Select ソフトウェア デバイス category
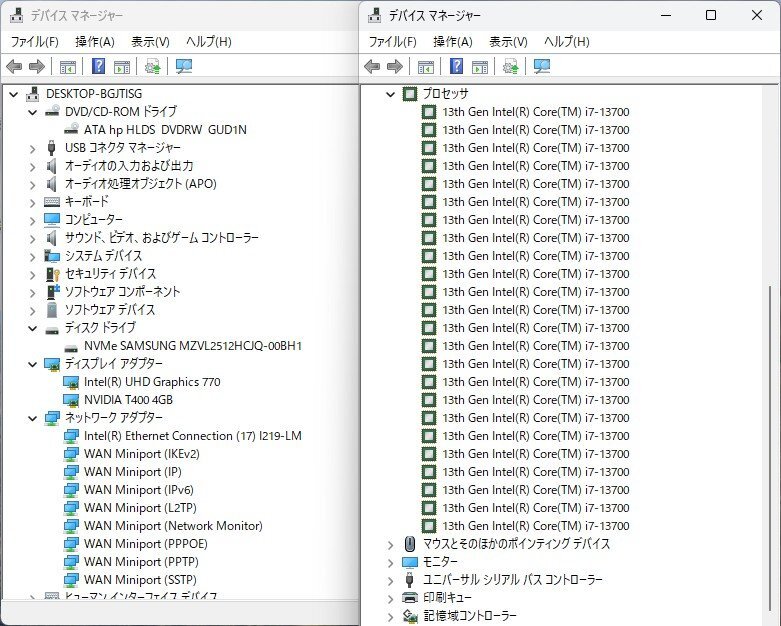The width and height of the screenshot is (781, 626). (x=110, y=310)
